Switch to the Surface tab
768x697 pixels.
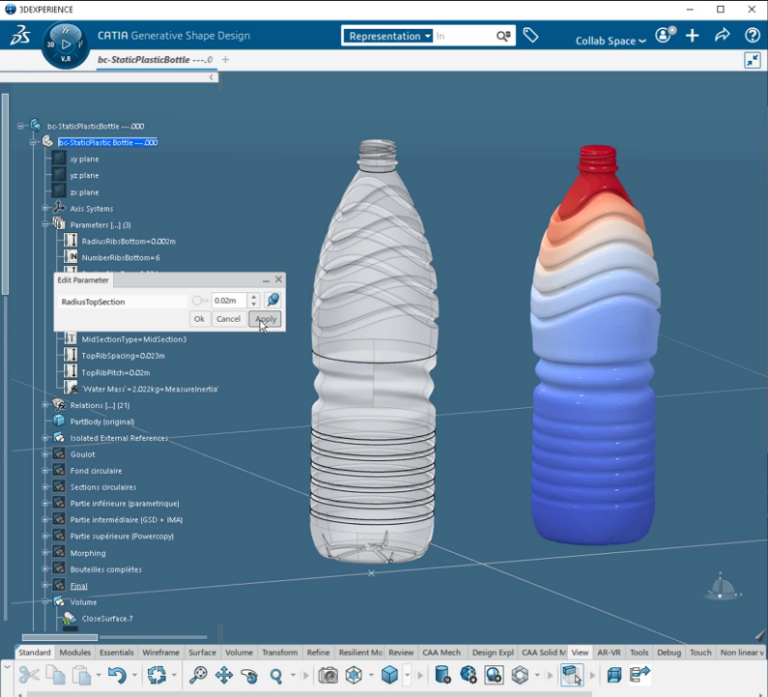pyautogui.click(x=202, y=652)
